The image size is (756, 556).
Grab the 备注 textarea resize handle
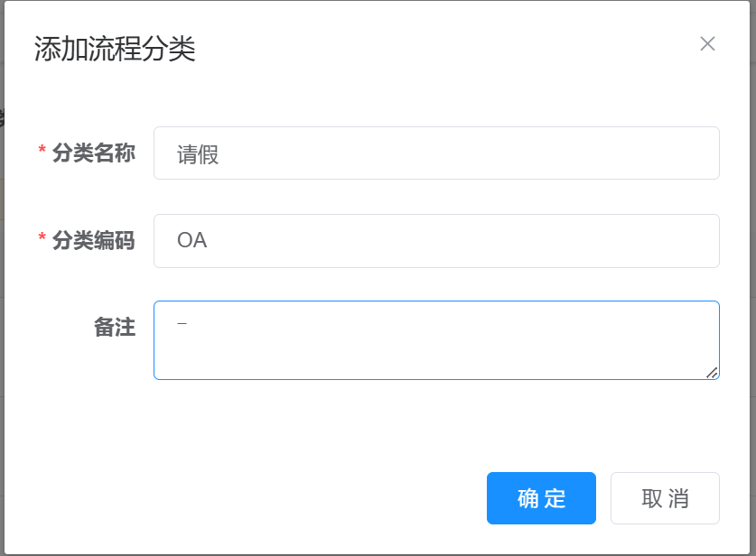coord(712,372)
